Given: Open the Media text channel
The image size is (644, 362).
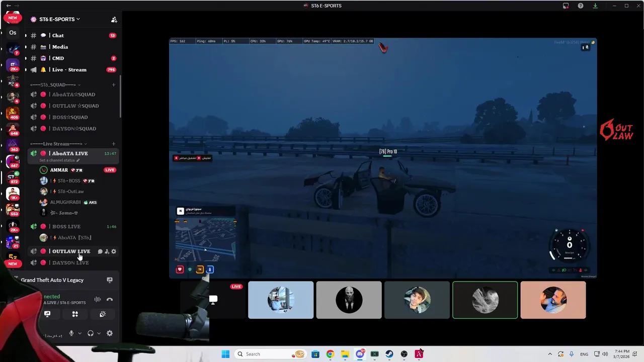Looking at the screenshot, I should tap(73, 47).
